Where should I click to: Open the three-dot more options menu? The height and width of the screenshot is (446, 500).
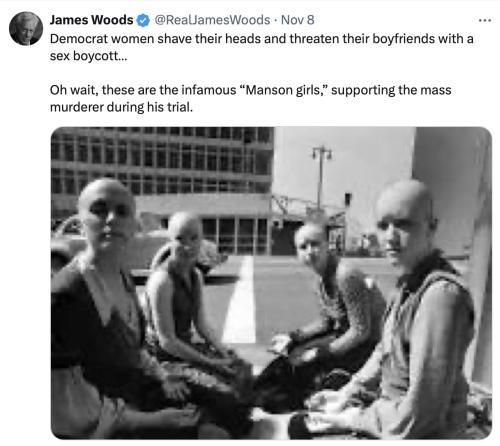pyautogui.click(x=484, y=21)
